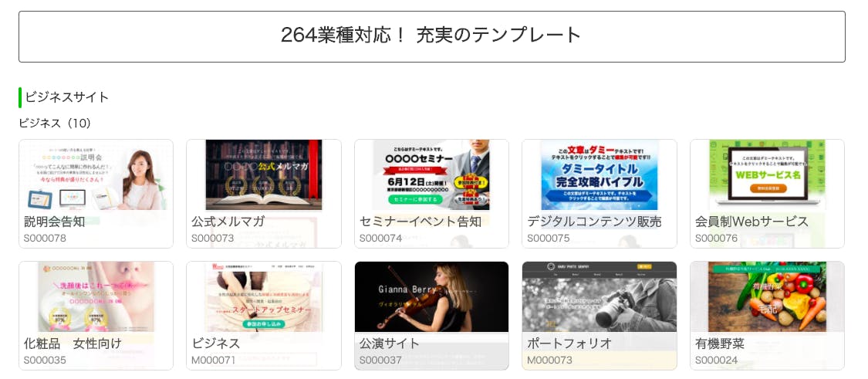Screen dimensions: 868x379
Task: Click the ビジネス（10）category label
Action: (55, 123)
